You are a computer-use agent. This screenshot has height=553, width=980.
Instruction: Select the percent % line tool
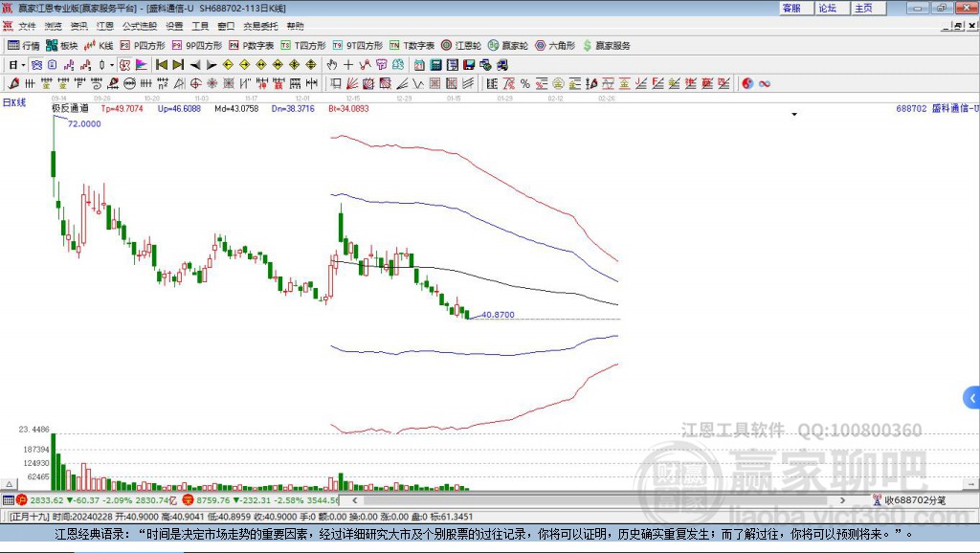(x=525, y=84)
